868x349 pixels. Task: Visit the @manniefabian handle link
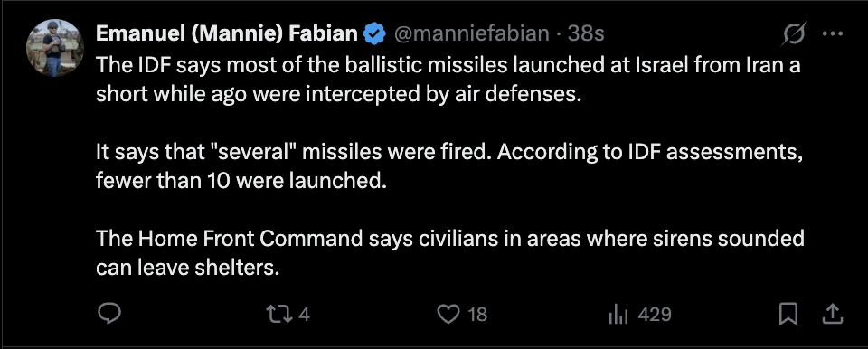click(471, 34)
